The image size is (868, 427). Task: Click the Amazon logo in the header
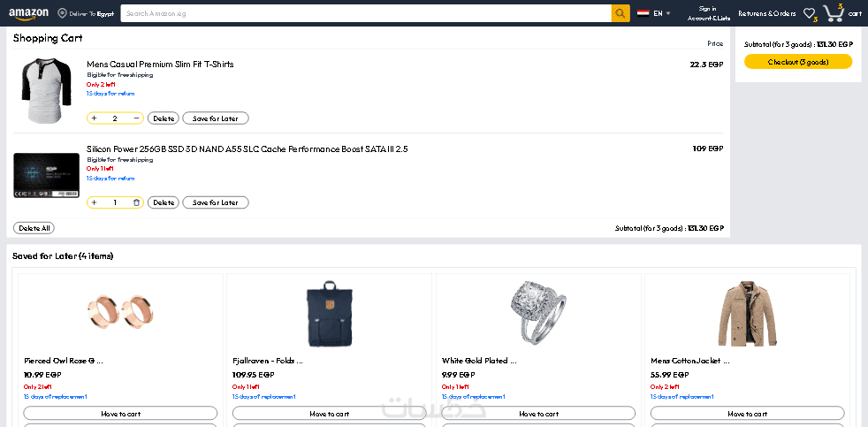pyautogui.click(x=28, y=13)
